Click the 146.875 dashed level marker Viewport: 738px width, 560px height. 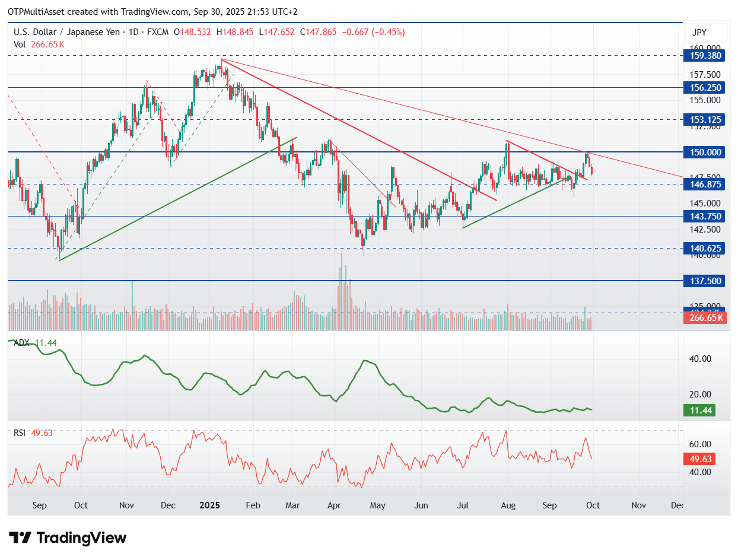coord(705,184)
